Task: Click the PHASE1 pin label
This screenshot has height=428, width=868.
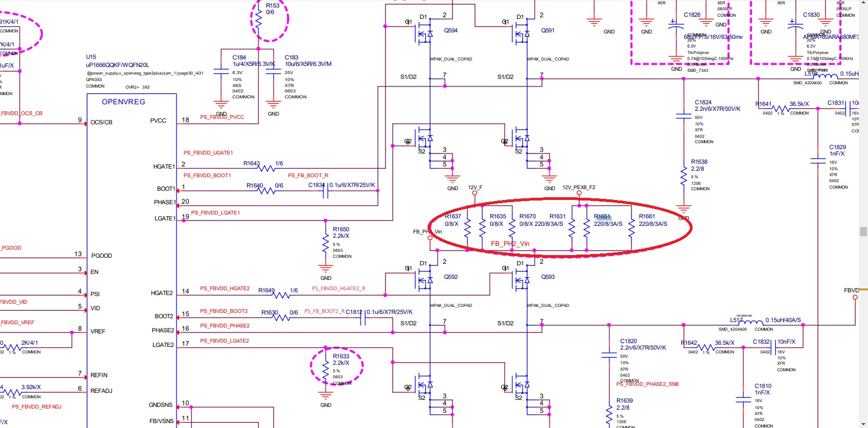Action: (165, 202)
